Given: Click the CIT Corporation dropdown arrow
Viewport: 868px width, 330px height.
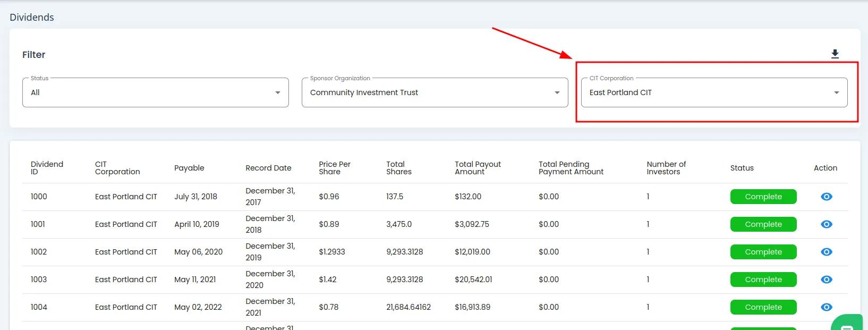Looking at the screenshot, I should [836, 92].
